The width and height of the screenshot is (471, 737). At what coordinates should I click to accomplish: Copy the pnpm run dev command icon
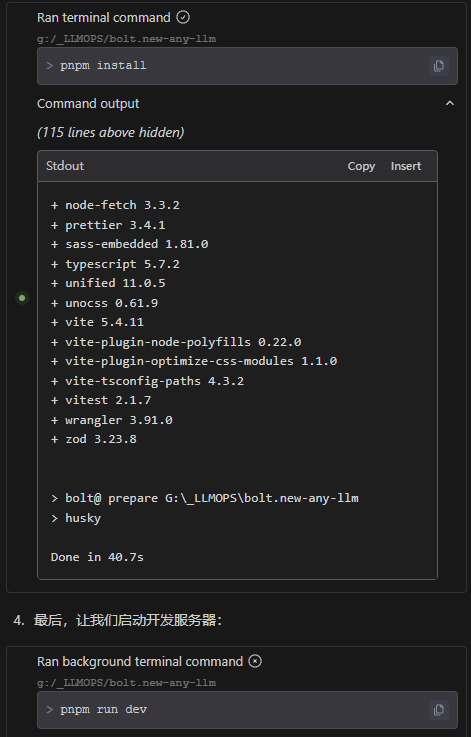pos(439,710)
